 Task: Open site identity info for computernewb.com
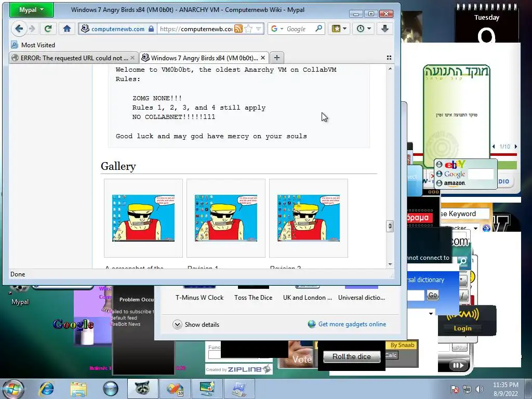point(117,29)
